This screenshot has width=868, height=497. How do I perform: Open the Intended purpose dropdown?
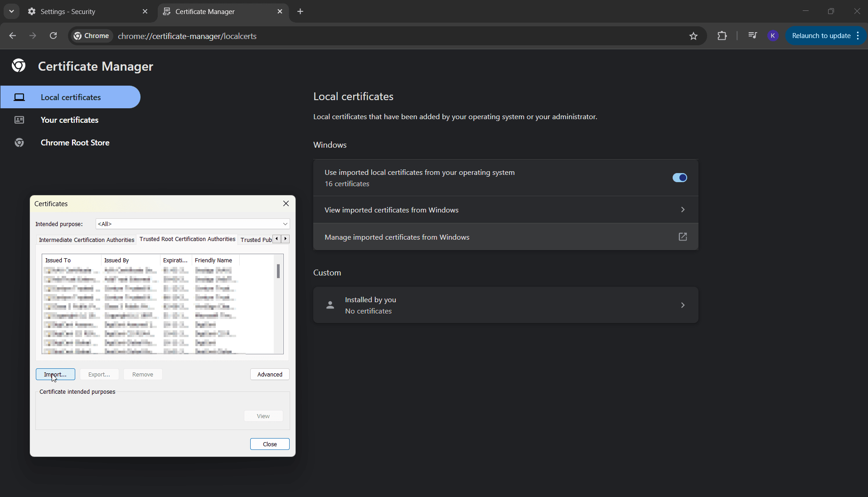point(193,224)
